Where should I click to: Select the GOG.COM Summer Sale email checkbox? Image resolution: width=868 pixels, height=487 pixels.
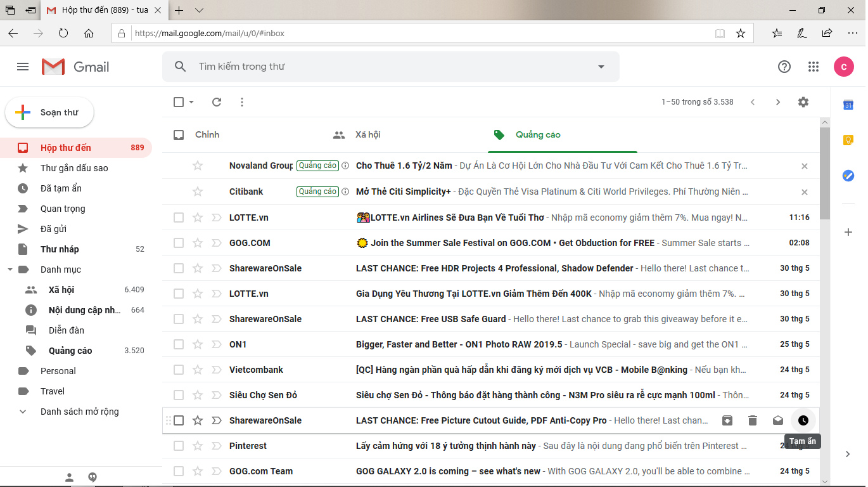(179, 243)
